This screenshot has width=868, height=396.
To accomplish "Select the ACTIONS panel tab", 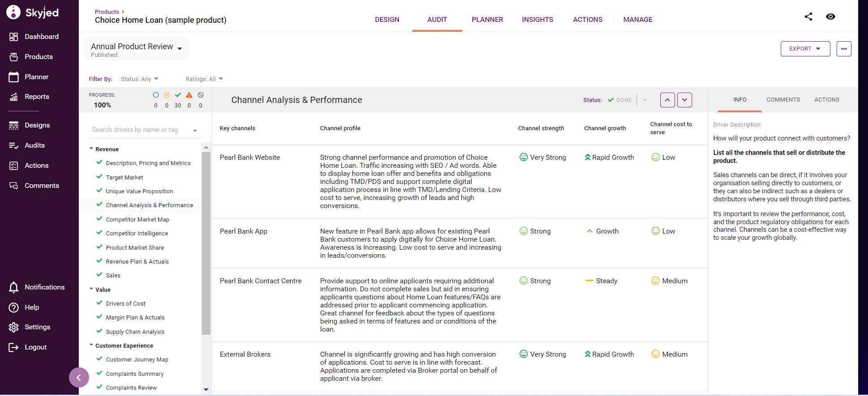I will point(826,100).
